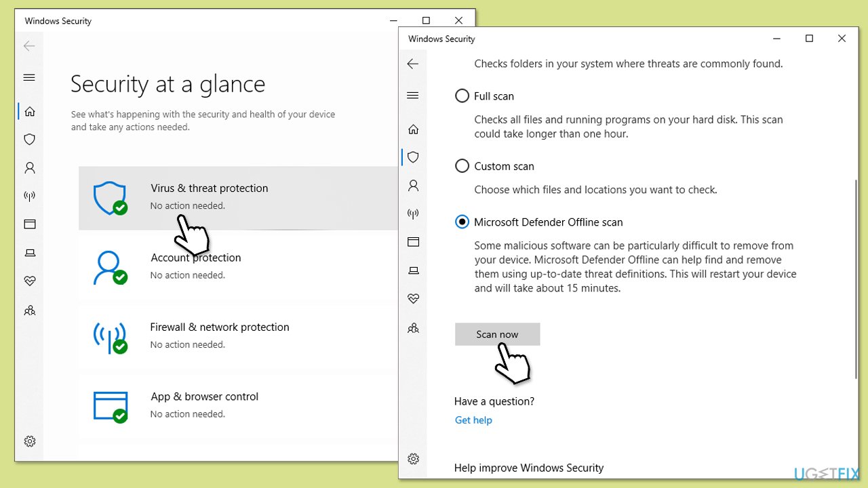Image resolution: width=868 pixels, height=488 pixels.
Task: Open Account protection icon in right sidebar
Action: [413, 186]
